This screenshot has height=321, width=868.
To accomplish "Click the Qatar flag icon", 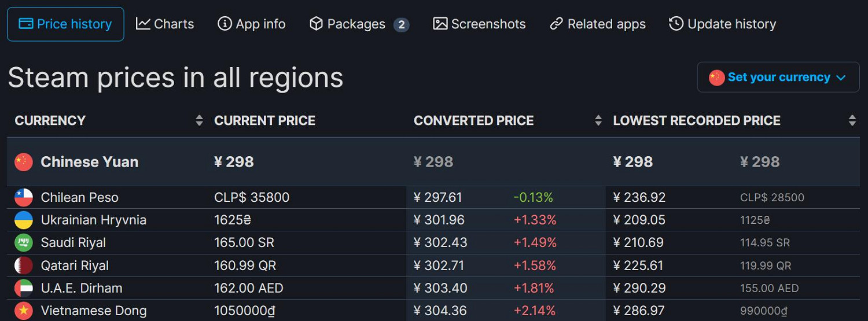I will [x=24, y=265].
